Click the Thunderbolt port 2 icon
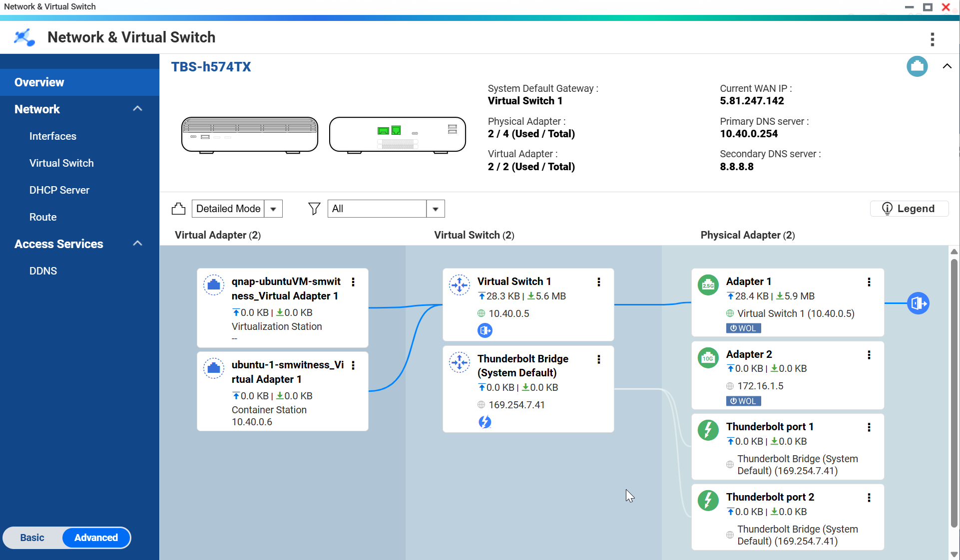960x560 pixels. [x=708, y=501]
